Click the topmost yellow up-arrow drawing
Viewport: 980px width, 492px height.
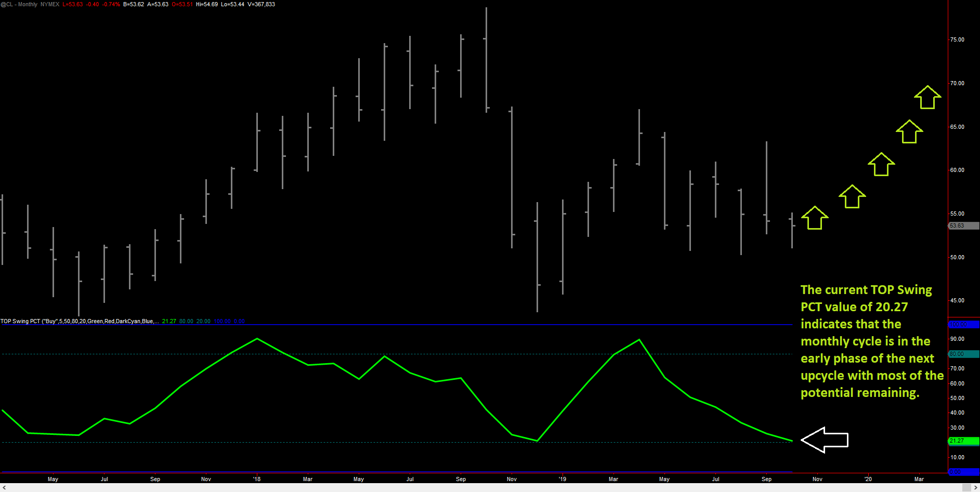pos(927,98)
